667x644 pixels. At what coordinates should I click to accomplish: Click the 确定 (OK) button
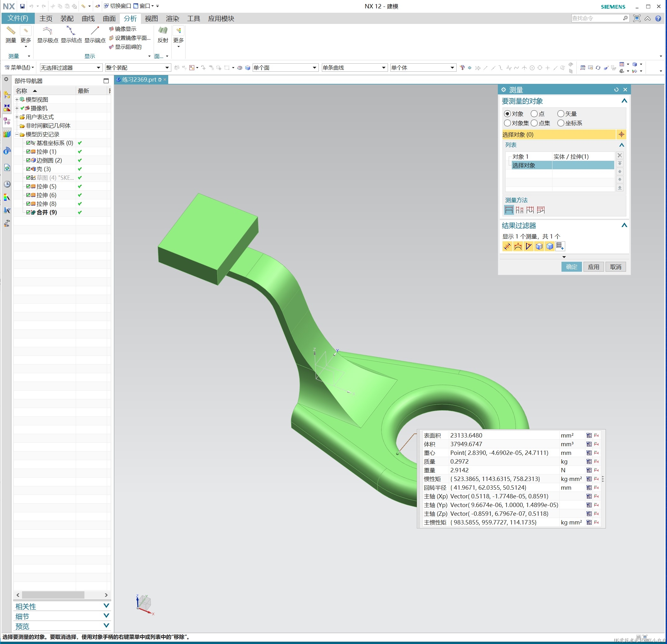(571, 266)
